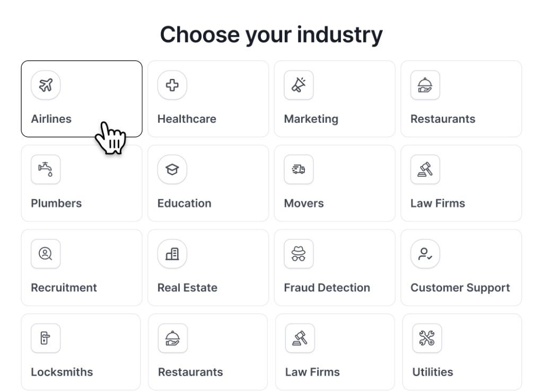Viewport: 543px width, 392px height.
Task: Choose the Healthcare industry label
Action: pos(187,119)
